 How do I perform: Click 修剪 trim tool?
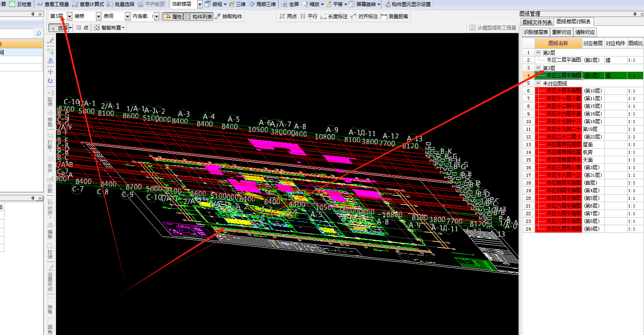pyautogui.click(x=50, y=119)
